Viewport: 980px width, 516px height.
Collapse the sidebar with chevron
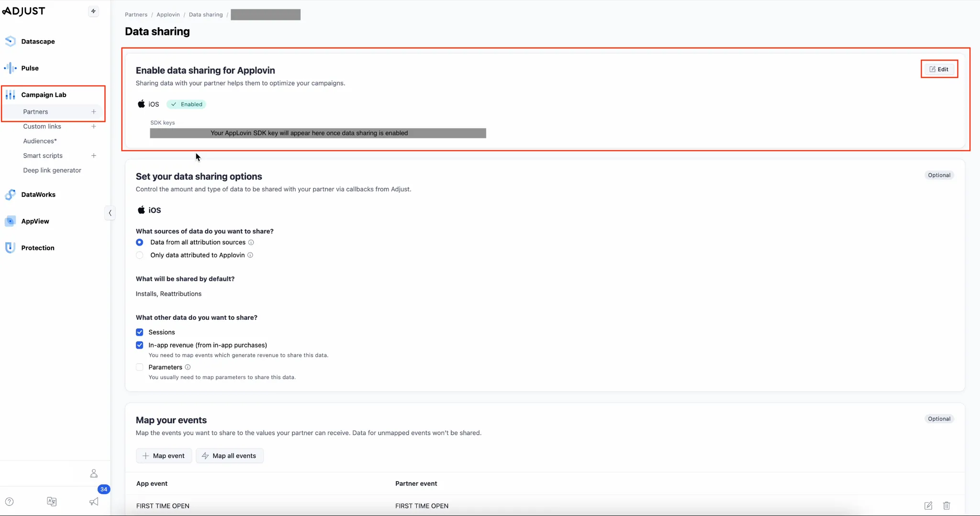click(110, 213)
